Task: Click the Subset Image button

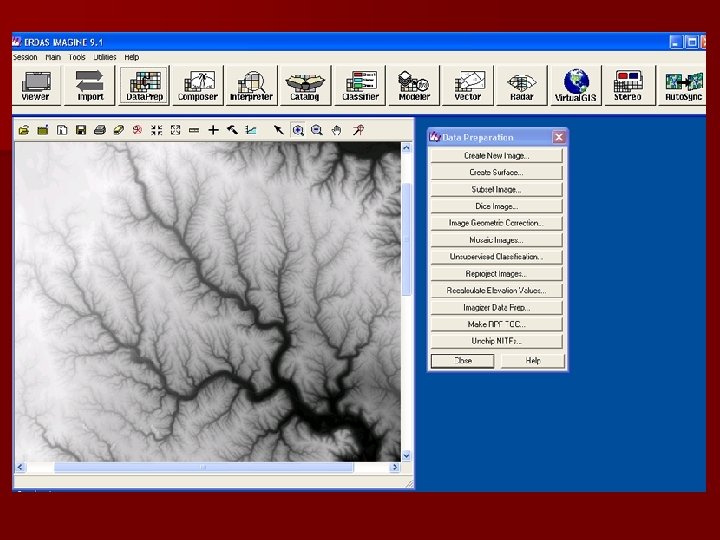Action: point(497,189)
